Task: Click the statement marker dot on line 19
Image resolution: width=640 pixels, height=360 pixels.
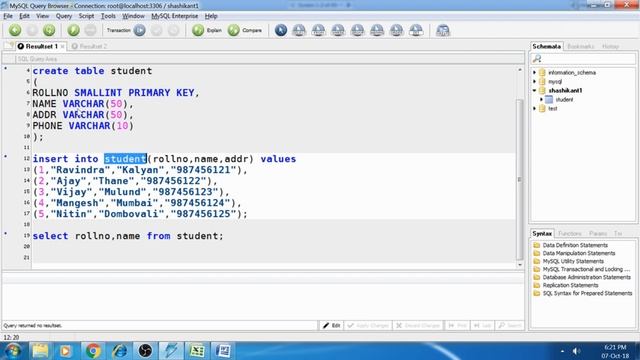Action: 6,234
